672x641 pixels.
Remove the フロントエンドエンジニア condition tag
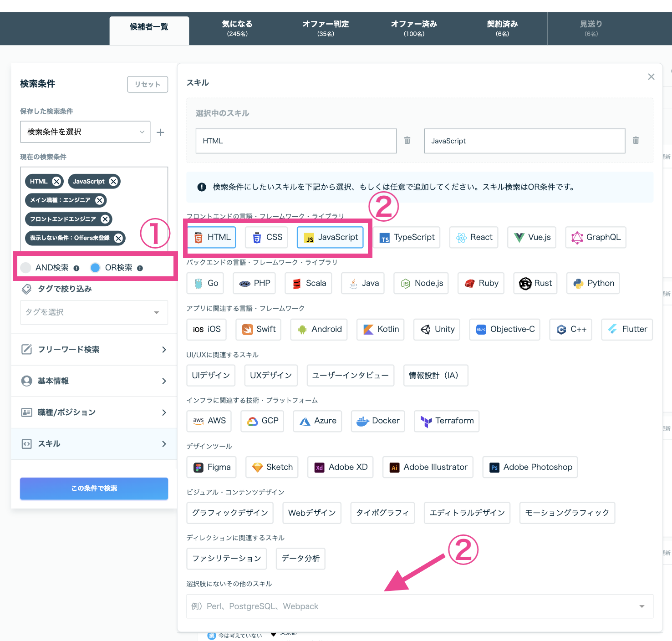pos(105,219)
